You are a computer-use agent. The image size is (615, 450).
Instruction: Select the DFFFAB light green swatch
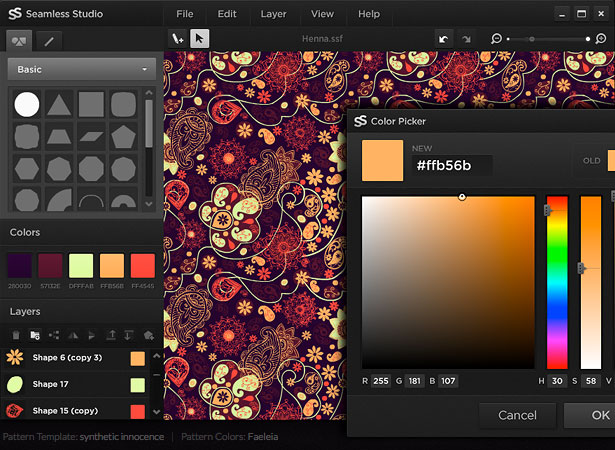point(81,266)
